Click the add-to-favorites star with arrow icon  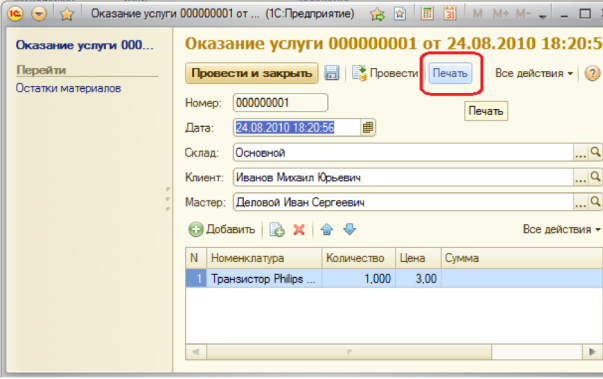click(377, 14)
